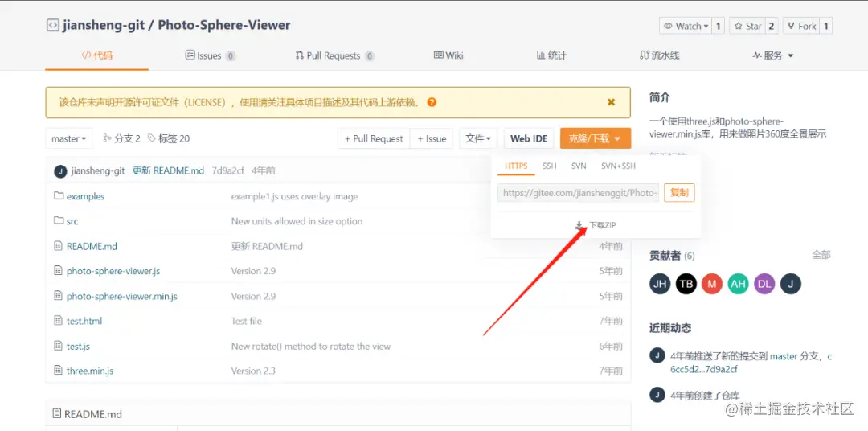868x431 pixels.
Task: Select the SVN clone tab
Action: click(579, 166)
